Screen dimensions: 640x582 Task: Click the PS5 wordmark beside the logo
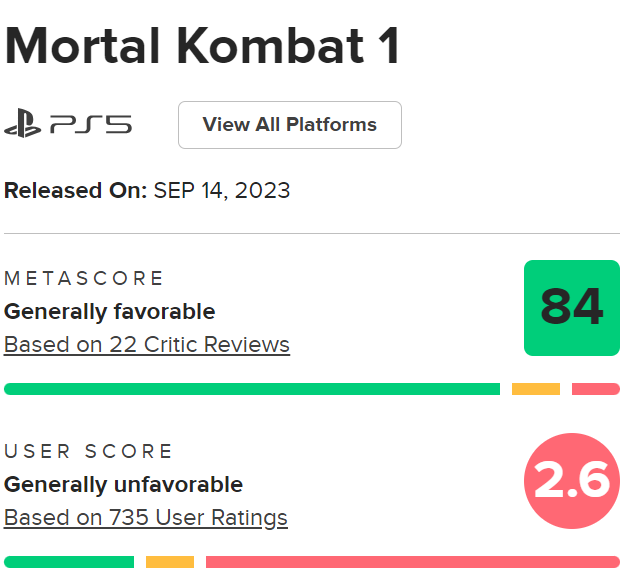[x=91, y=125]
